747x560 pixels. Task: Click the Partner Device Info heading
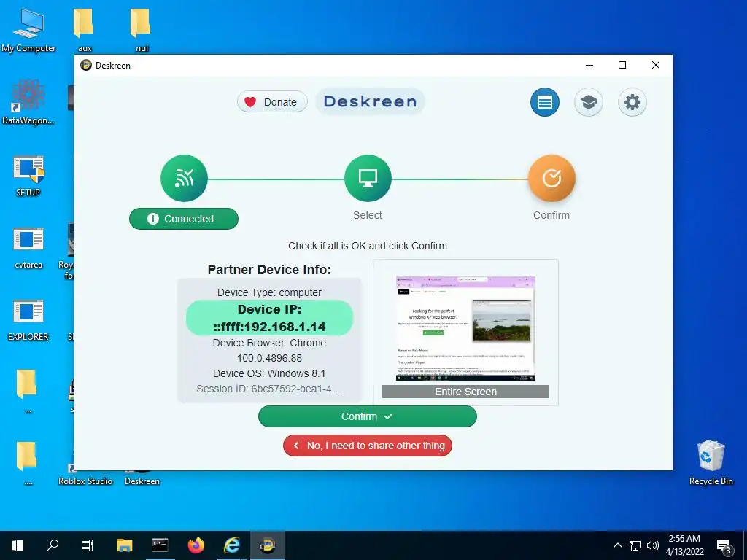click(x=269, y=270)
